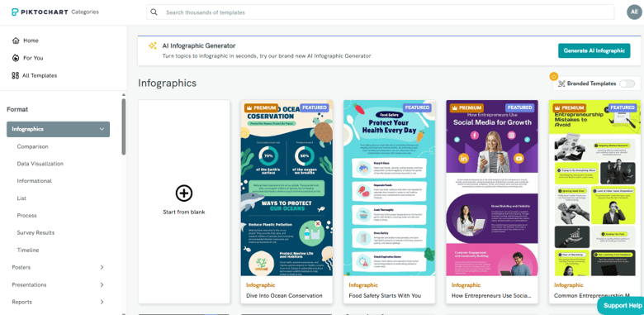Click Generate AI Infographic button
The height and width of the screenshot is (315, 644).
tap(594, 50)
